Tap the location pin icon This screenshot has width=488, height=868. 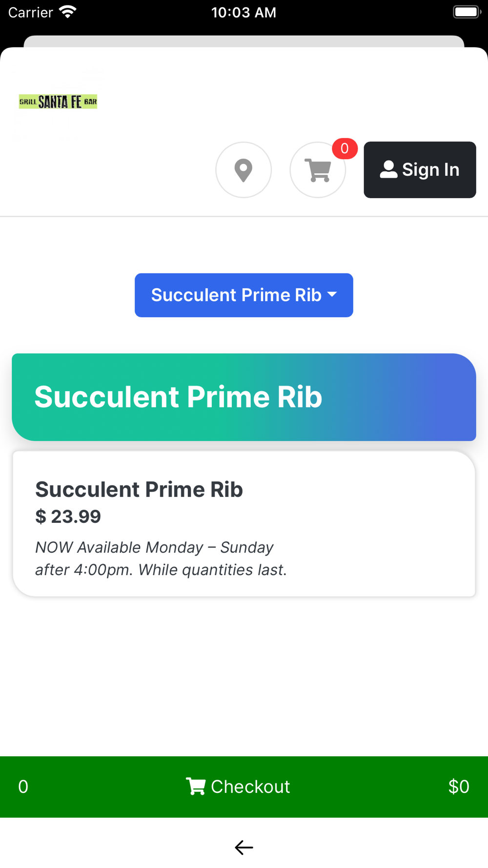(x=244, y=170)
